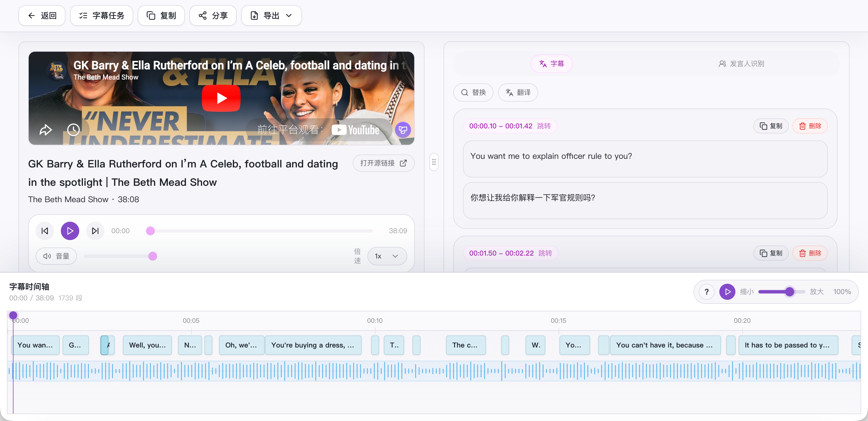The width and height of the screenshot is (868, 421).
Task: Click the timeline playhead marker
Action: pos(13,316)
